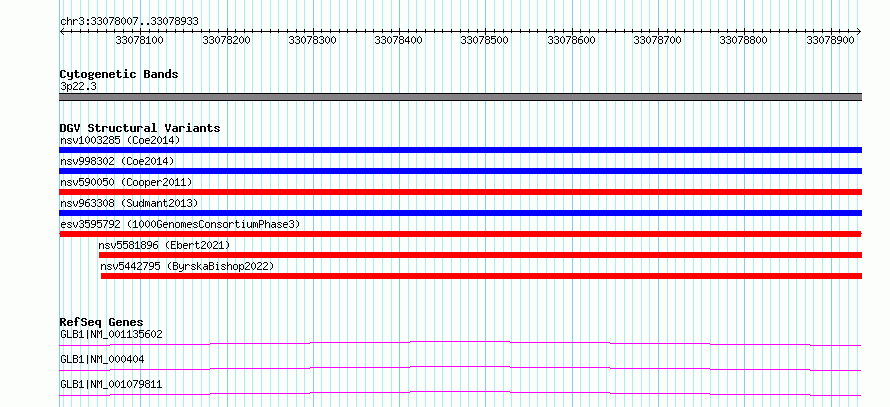Open transcript label GLB1|NM_001135602
The width and height of the screenshot is (890, 407).
click(111, 334)
